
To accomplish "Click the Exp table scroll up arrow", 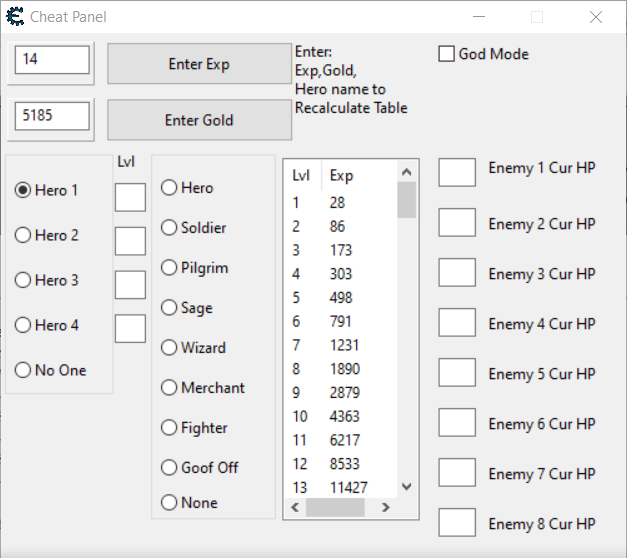I will [x=406, y=173].
